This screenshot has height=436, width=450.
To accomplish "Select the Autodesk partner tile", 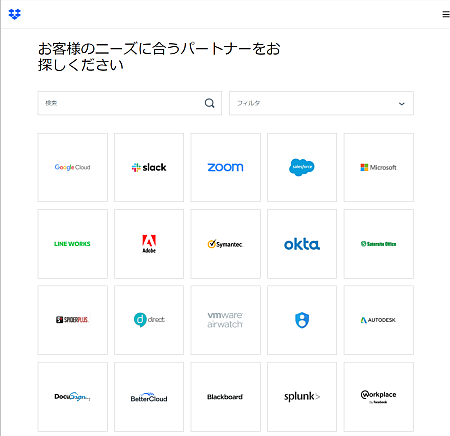I will pyautogui.click(x=379, y=320).
